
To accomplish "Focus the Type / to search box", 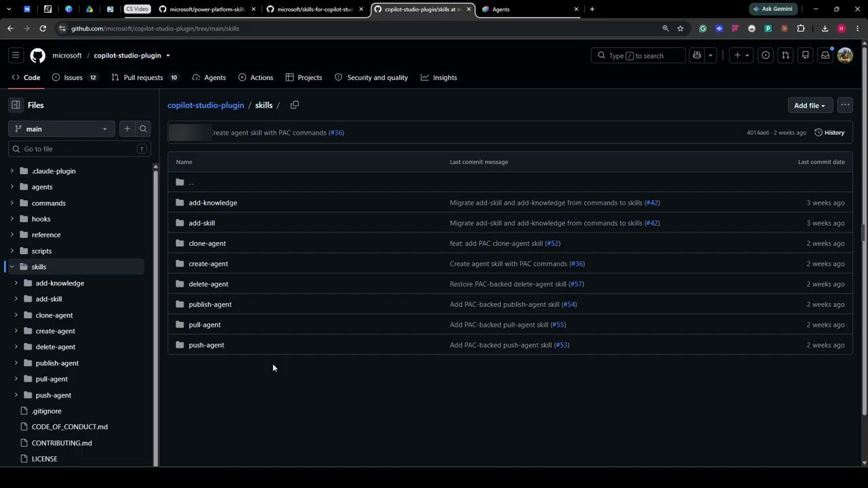I will click(x=638, y=56).
